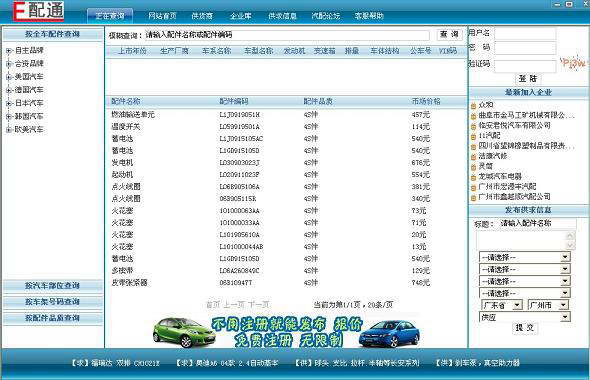This screenshot has width=590, height=380.
Task: Open the 按车架号码查询 panel
Action: pos(53,302)
